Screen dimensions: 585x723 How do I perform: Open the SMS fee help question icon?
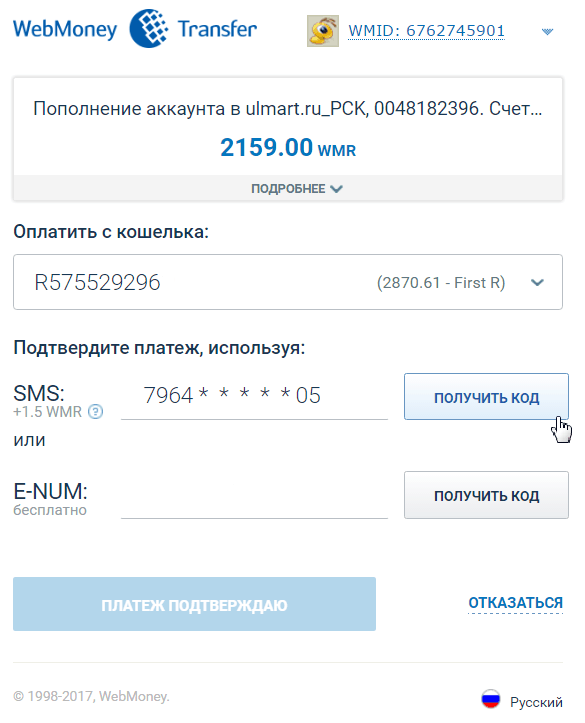(x=95, y=411)
